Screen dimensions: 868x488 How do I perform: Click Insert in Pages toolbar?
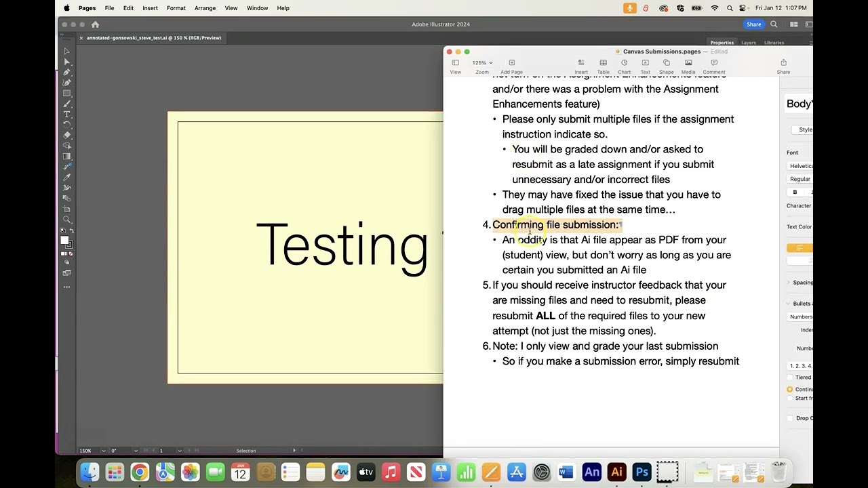[581, 66]
